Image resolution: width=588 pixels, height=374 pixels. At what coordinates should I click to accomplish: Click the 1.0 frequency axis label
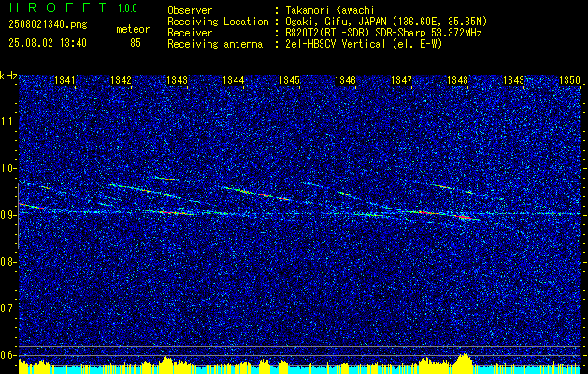click(x=7, y=168)
